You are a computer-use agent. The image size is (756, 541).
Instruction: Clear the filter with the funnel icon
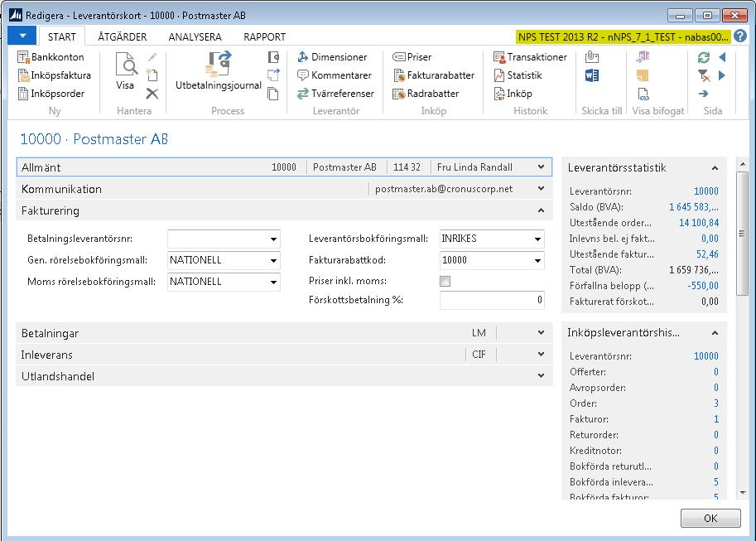[704, 75]
